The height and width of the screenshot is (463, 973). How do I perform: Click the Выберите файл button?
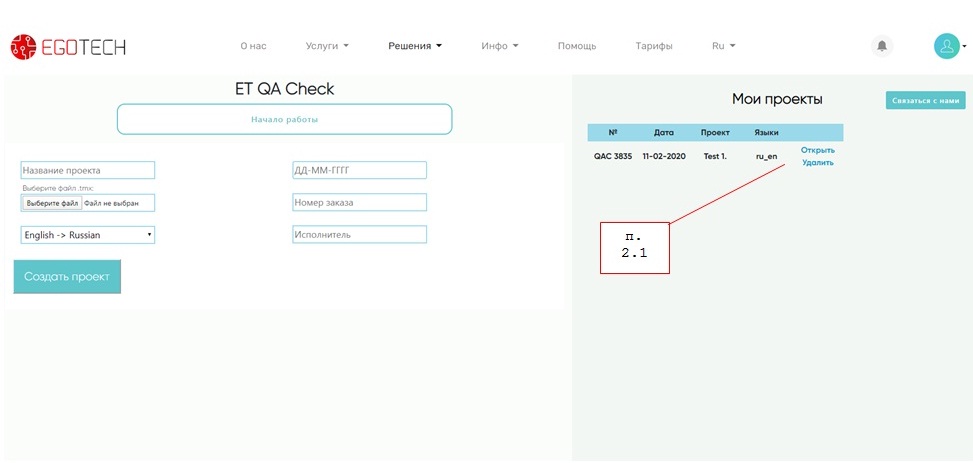pyautogui.click(x=52, y=203)
